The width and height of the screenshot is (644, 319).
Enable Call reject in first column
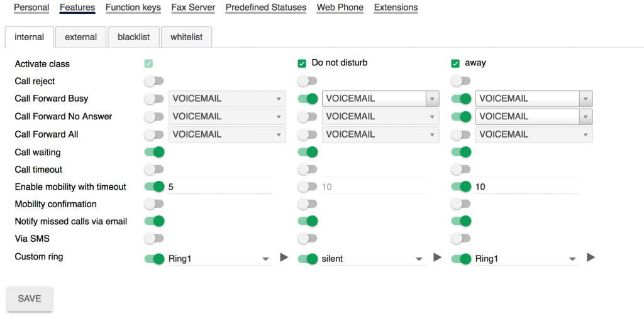pos(154,81)
